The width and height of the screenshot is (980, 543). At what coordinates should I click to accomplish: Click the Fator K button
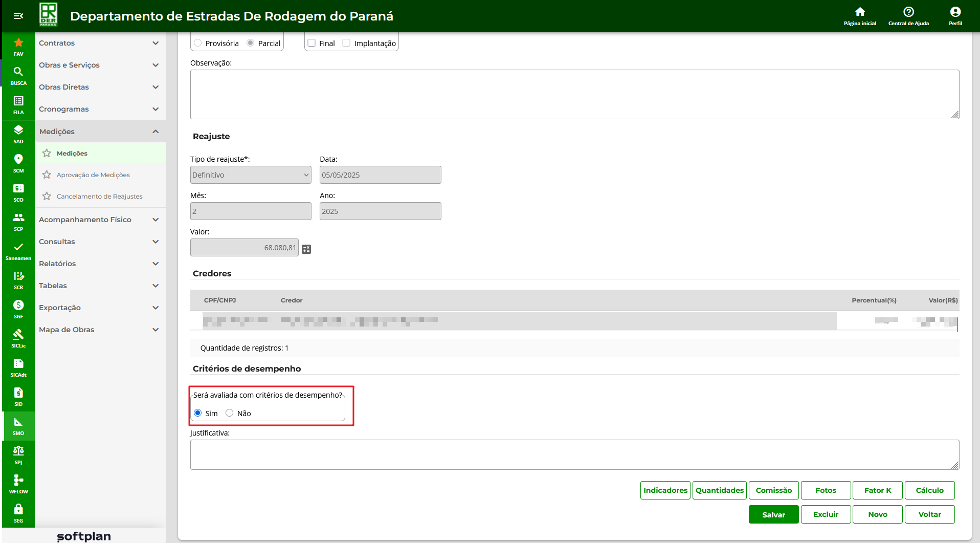[878, 490]
